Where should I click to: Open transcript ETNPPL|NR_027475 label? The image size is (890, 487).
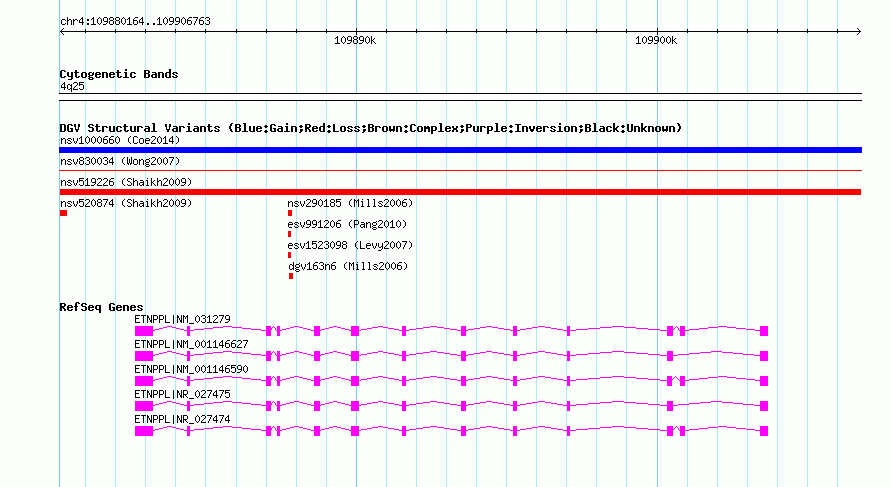pyautogui.click(x=182, y=394)
